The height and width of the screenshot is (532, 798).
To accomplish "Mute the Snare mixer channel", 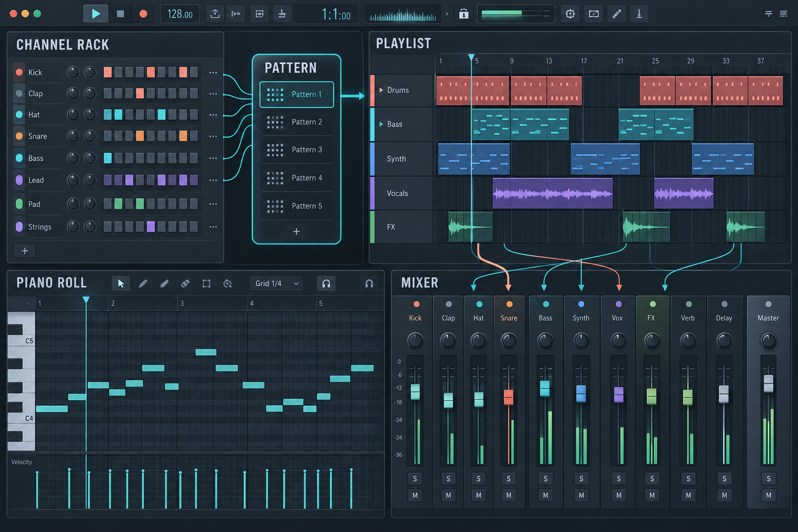I will point(509,496).
